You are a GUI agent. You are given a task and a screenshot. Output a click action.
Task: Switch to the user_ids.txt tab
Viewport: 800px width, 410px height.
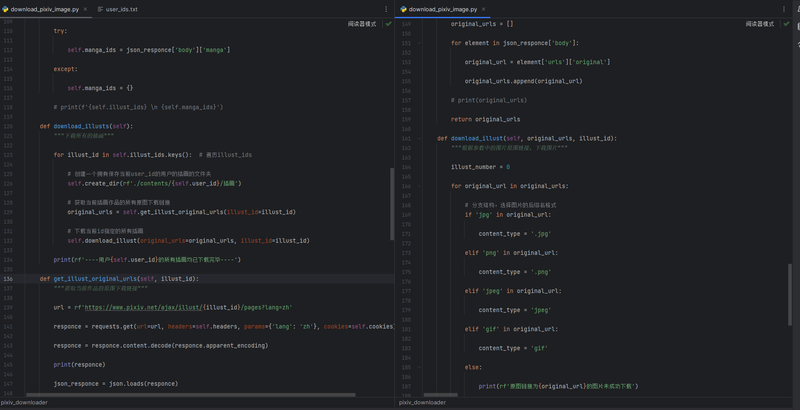point(117,9)
